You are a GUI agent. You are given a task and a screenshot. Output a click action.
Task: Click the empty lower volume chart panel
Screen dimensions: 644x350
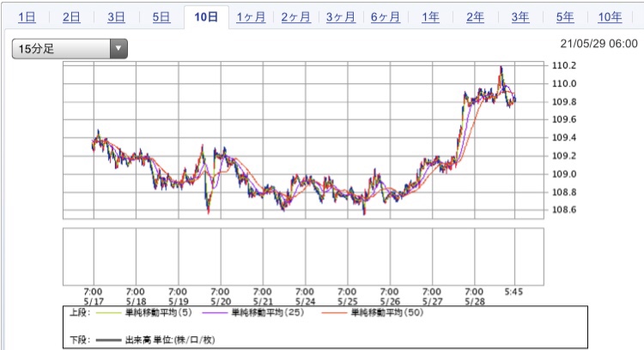coord(303,256)
